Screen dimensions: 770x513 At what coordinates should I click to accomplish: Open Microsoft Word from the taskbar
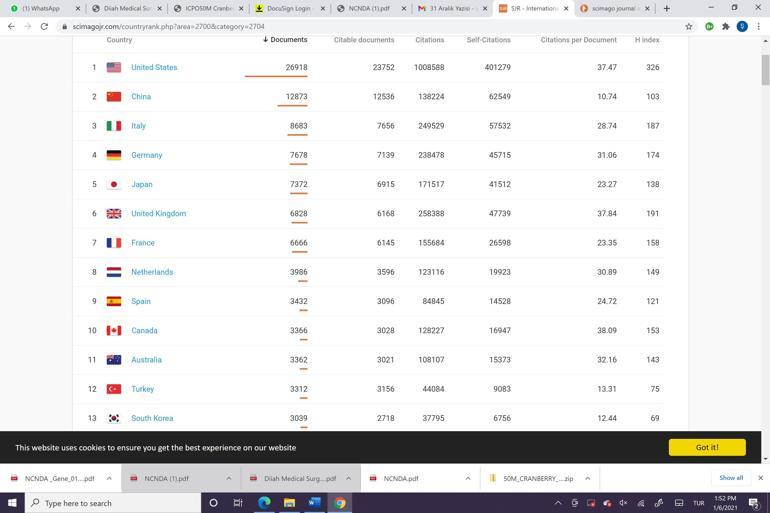pyautogui.click(x=314, y=503)
